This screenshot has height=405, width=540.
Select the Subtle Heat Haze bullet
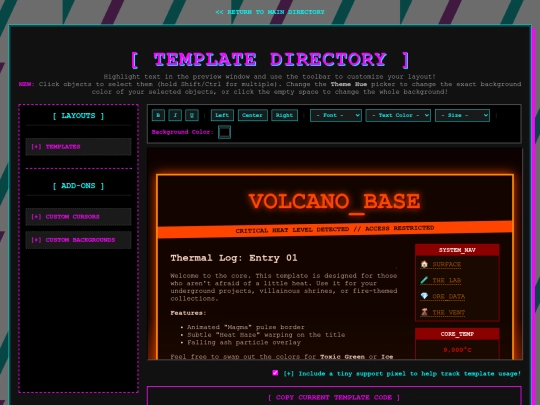266,335
